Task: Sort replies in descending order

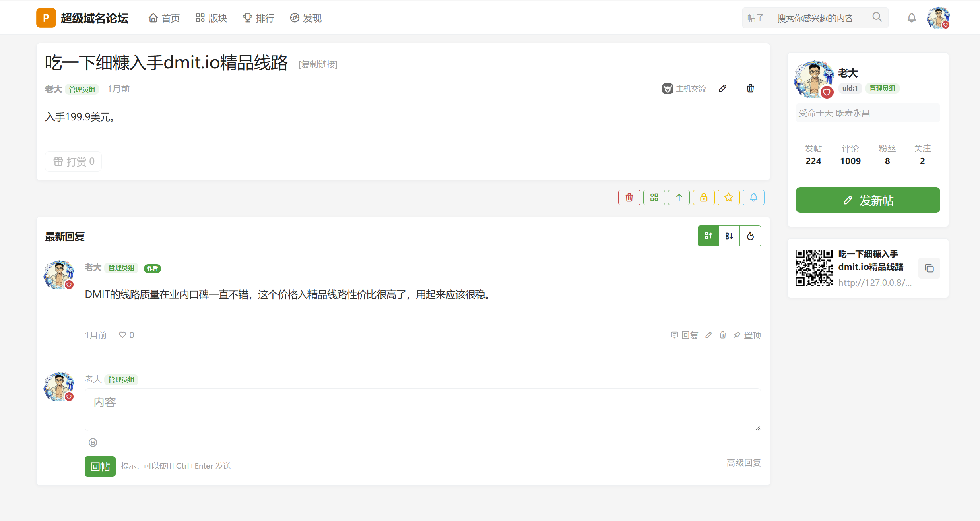Action: click(x=729, y=236)
